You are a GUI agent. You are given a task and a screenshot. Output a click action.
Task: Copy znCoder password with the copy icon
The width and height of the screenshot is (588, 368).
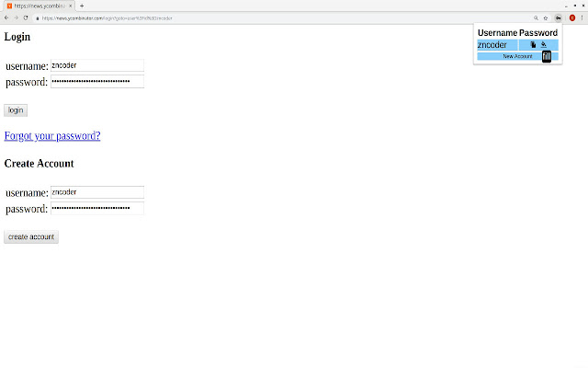coord(533,45)
